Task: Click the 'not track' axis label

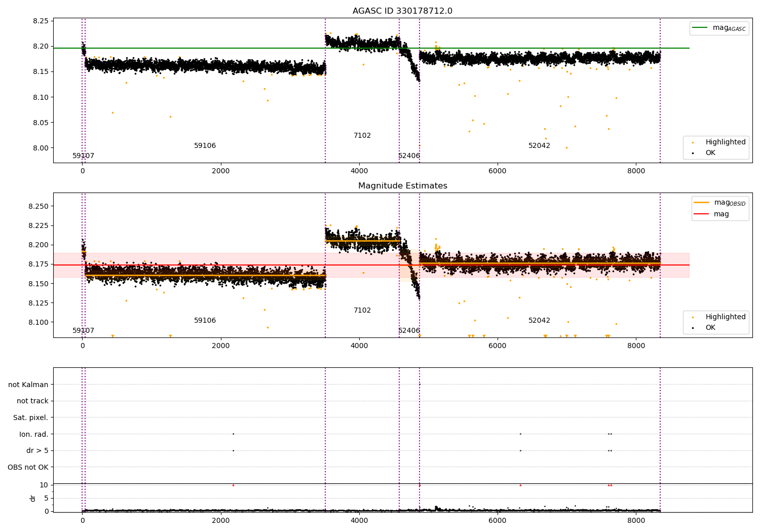Action: click(32, 401)
